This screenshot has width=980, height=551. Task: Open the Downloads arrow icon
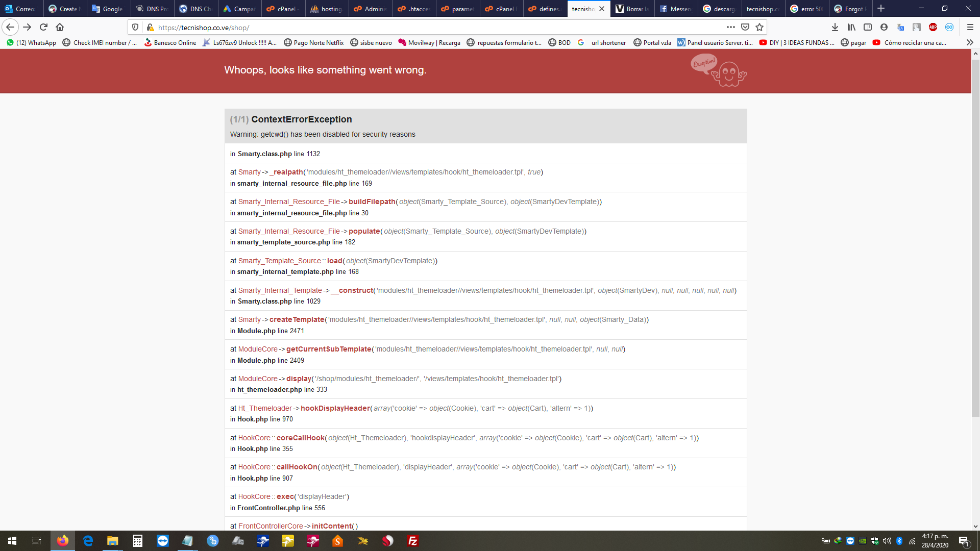[x=835, y=27]
